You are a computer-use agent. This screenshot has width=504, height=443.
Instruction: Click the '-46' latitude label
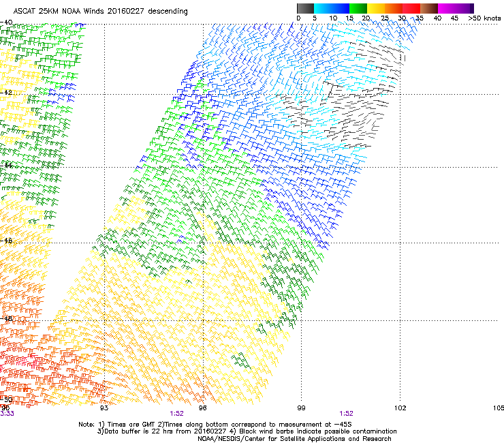click(6, 241)
